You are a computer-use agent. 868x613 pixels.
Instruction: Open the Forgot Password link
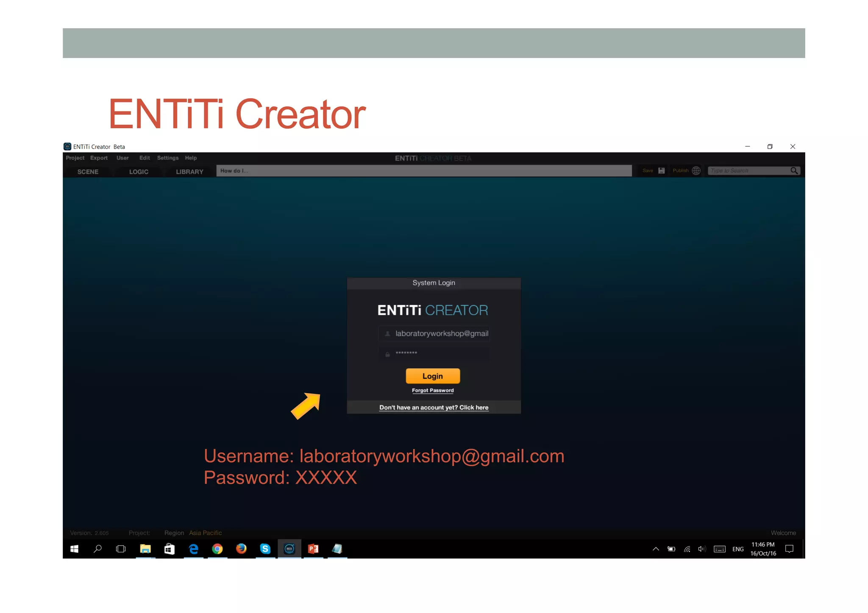click(433, 391)
